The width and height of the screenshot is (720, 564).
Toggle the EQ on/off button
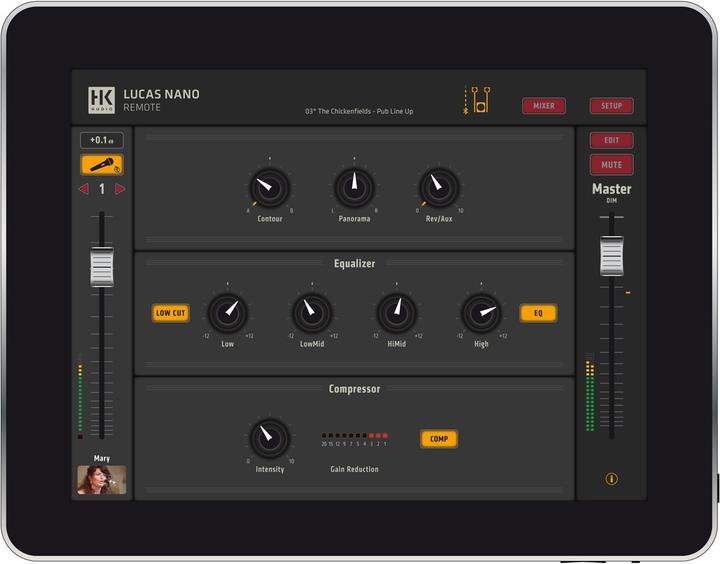(538, 313)
